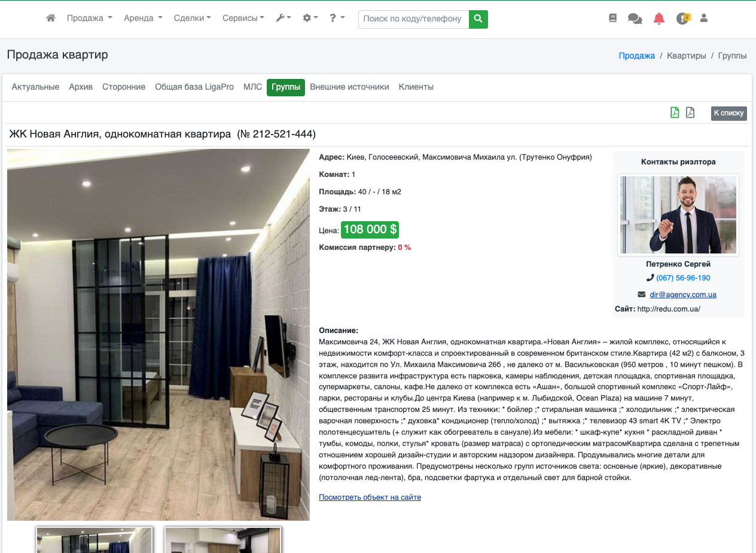The width and height of the screenshot is (756, 553).
Task: Expand the Продажа dropdown menu
Action: tap(90, 19)
